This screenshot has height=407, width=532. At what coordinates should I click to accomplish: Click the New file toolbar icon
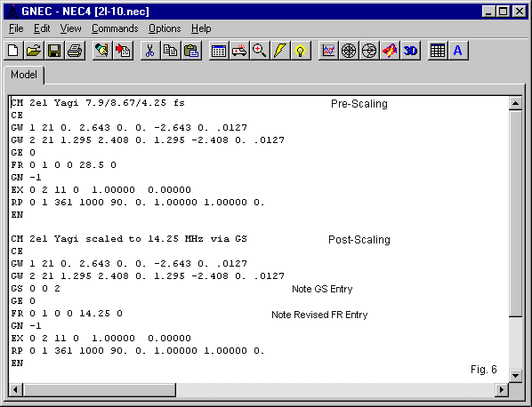tap(13, 51)
